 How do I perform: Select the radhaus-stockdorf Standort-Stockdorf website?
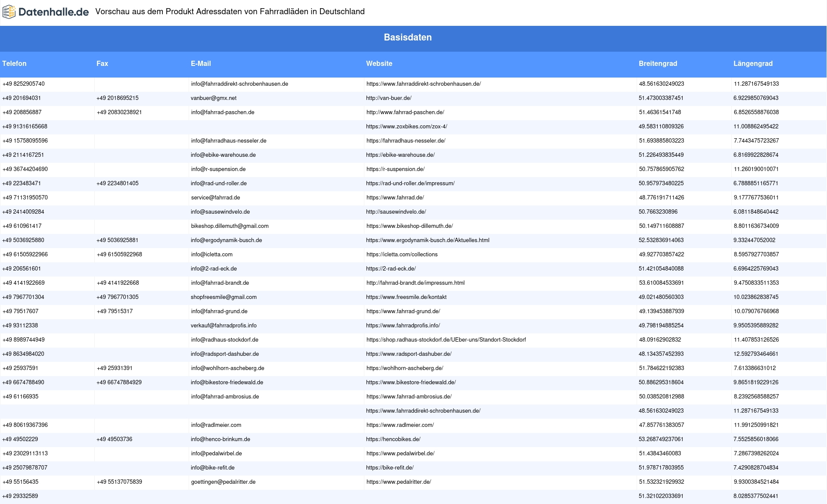coord(446,340)
